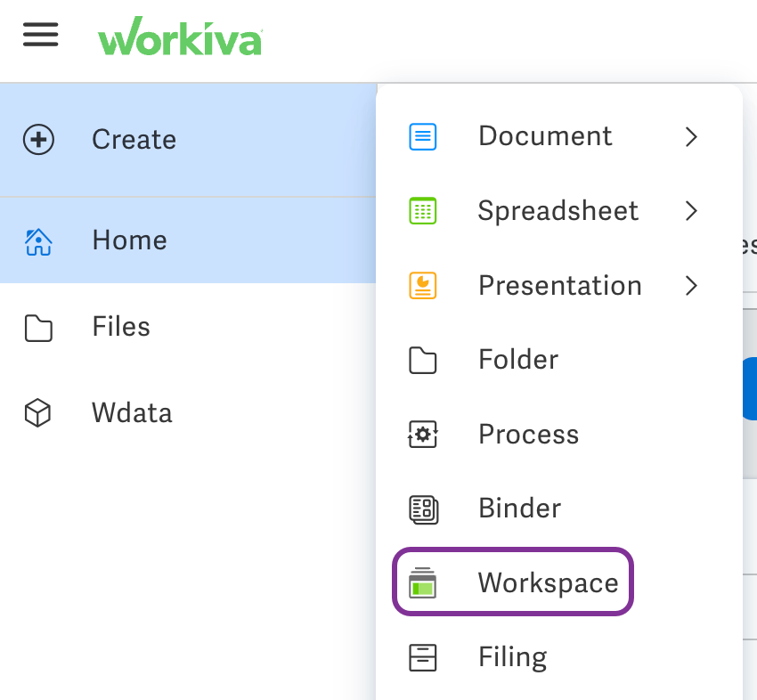Expand the Document submenu arrow

tap(691, 136)
